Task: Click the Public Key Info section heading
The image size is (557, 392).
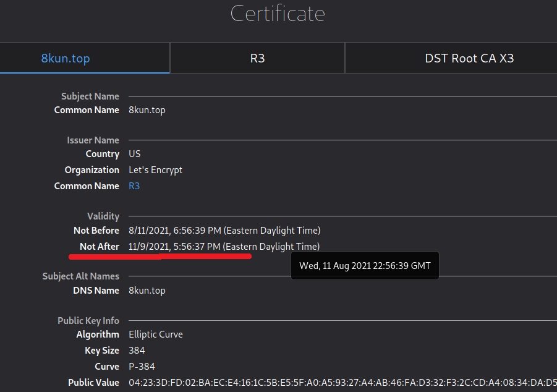Action: (x=88, y=320)
